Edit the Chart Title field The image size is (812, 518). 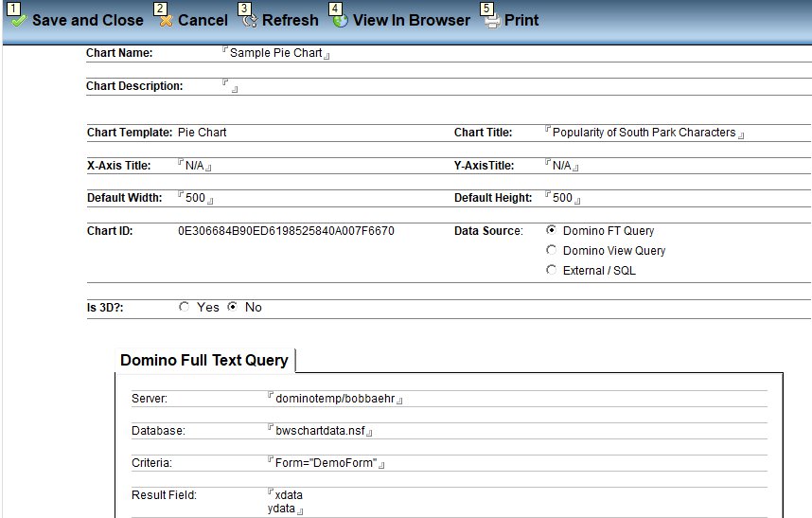[644, 133]
